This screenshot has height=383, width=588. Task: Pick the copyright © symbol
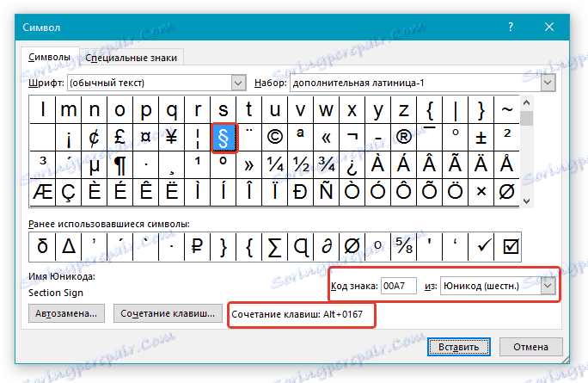pos(275,138)
